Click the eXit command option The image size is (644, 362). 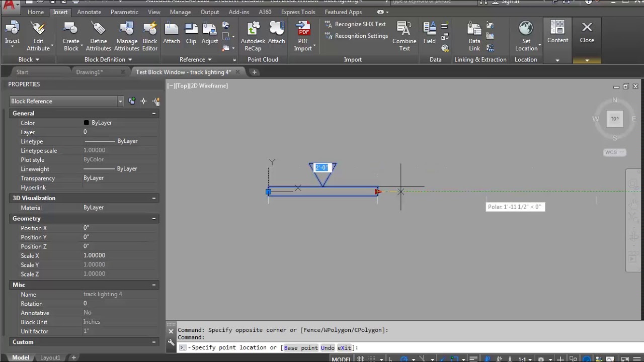344,347
